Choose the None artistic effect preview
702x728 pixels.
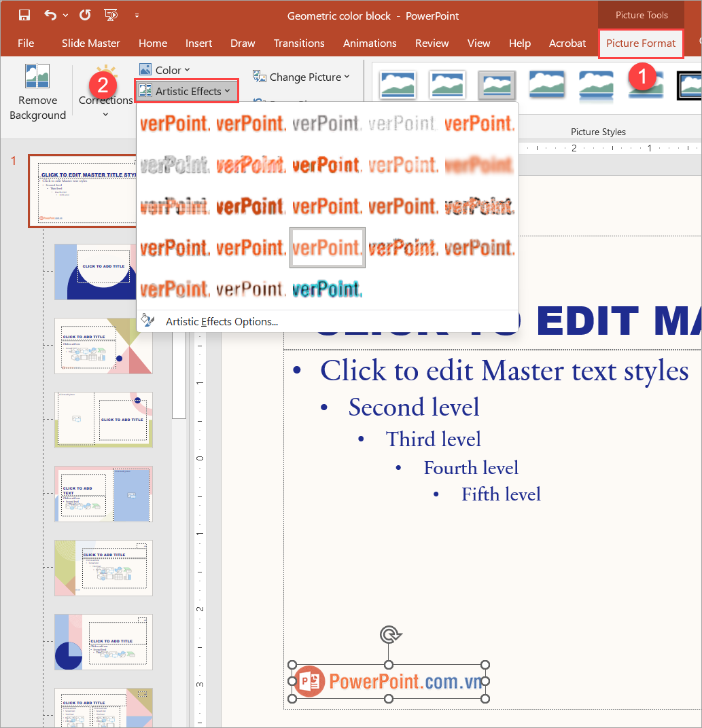point(174,124)
